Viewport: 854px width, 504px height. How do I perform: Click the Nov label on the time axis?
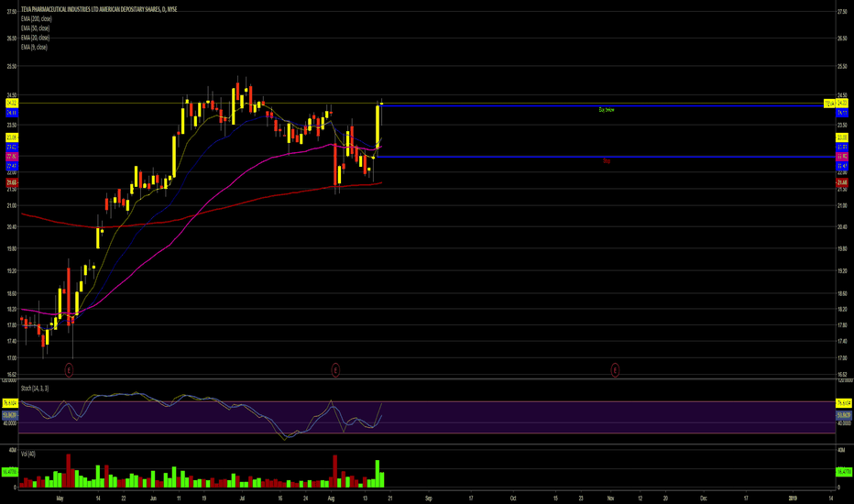(611, 498)
